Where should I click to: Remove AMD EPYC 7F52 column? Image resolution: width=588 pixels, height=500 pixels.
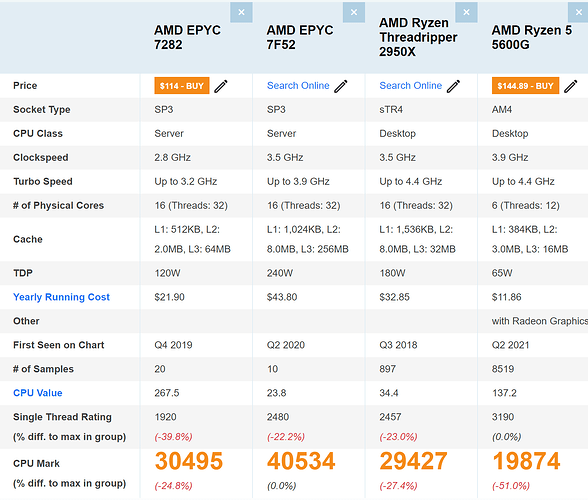point(354,12)
